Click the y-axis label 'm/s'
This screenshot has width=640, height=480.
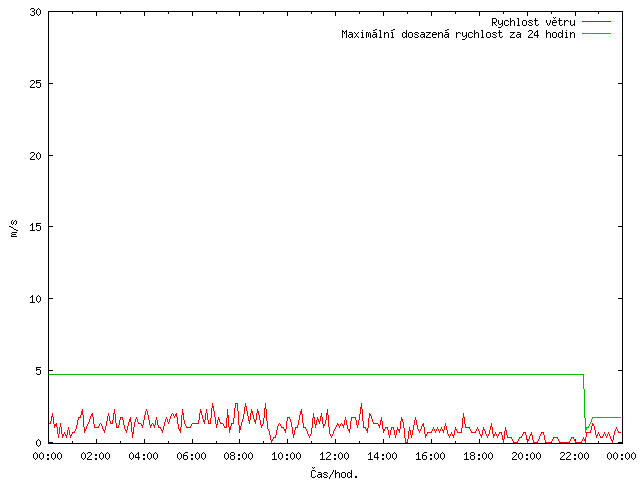tap(14, 228)
